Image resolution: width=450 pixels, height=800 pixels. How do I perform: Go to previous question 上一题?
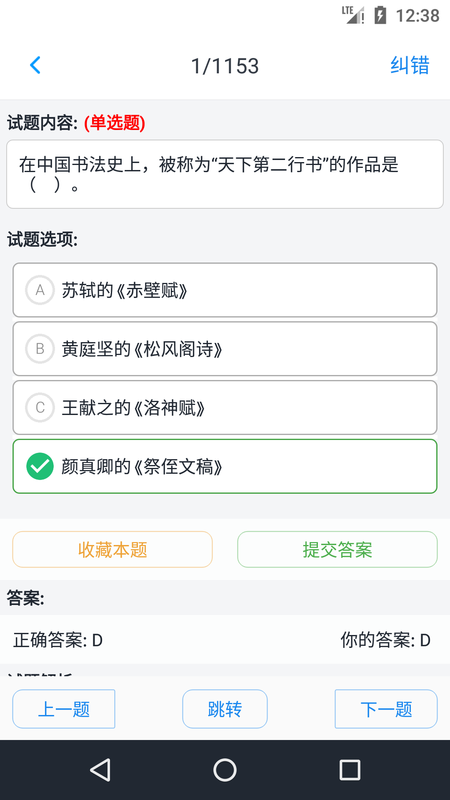tap(64, 709)
